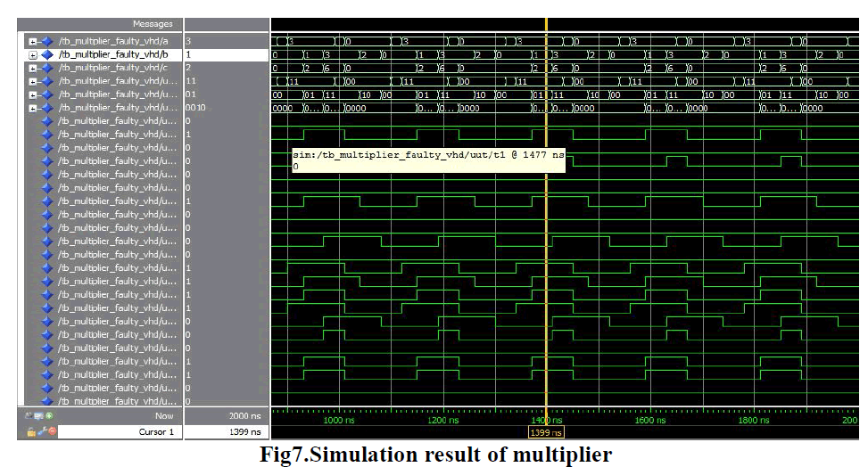Viewport: 868px width, 467px height.
Task: Click the Messages column header
Action: point(153,24)
